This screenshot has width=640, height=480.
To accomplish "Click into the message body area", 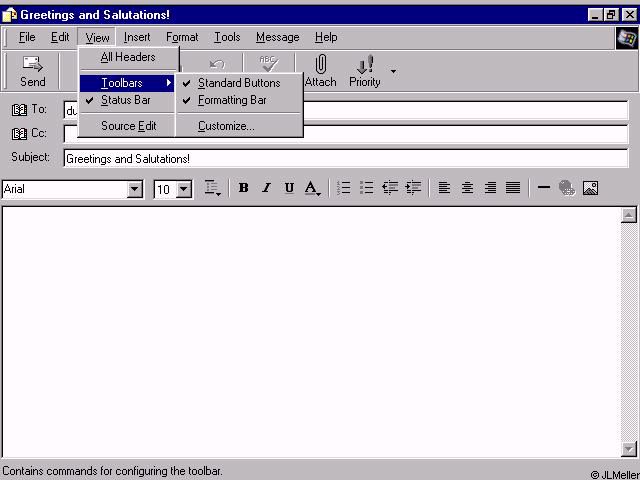I will tap(311, 332).
